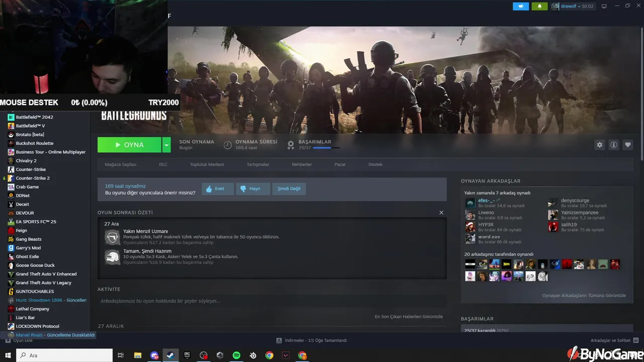The height and width of the screenshot is (362, 644).
Task: Open Spotify from the taskbar
Action: [x=236, y=355]
